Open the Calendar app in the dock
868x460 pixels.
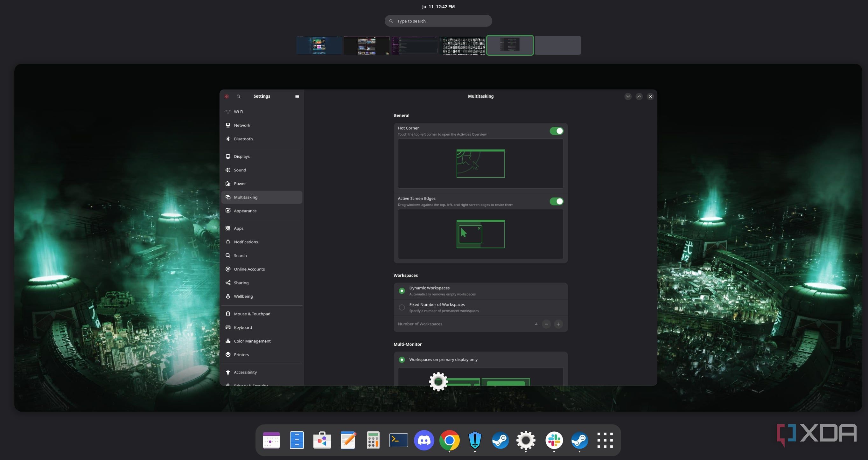click(x=271, y=440)
